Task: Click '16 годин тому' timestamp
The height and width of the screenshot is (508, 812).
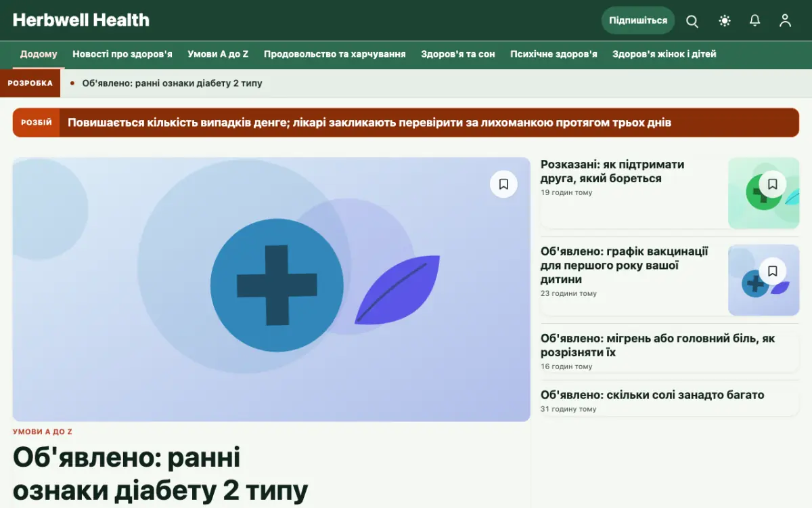Action: point(566,366)
